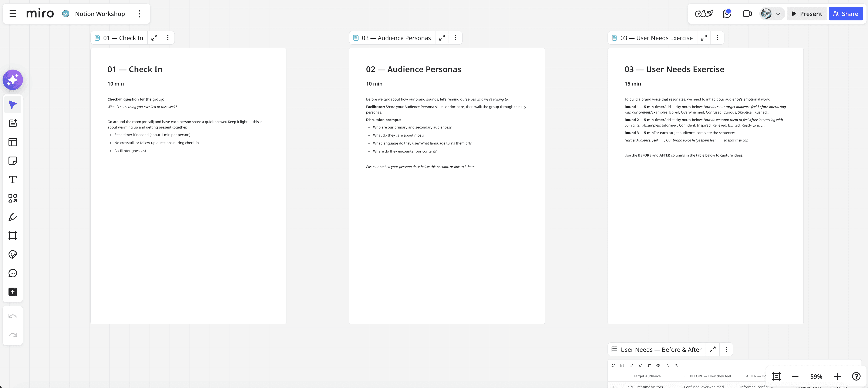Toggle filter on User Needs table

640,365
